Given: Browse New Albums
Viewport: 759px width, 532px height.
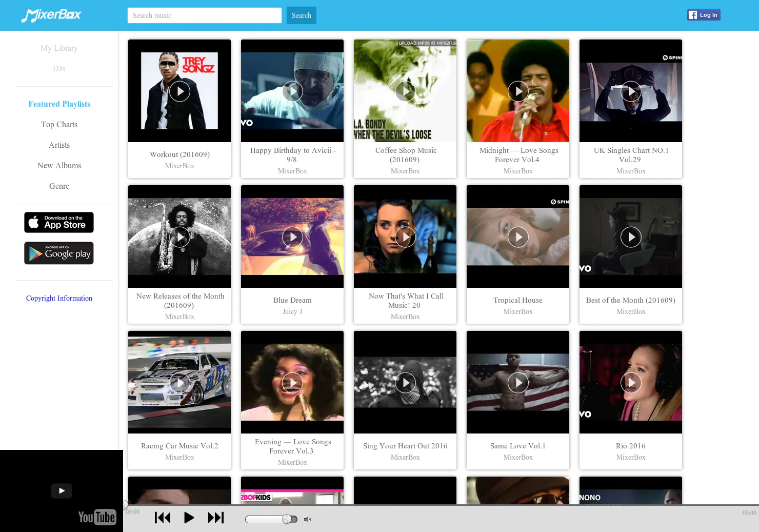Looking at the screenshot, I should (59, 166).
